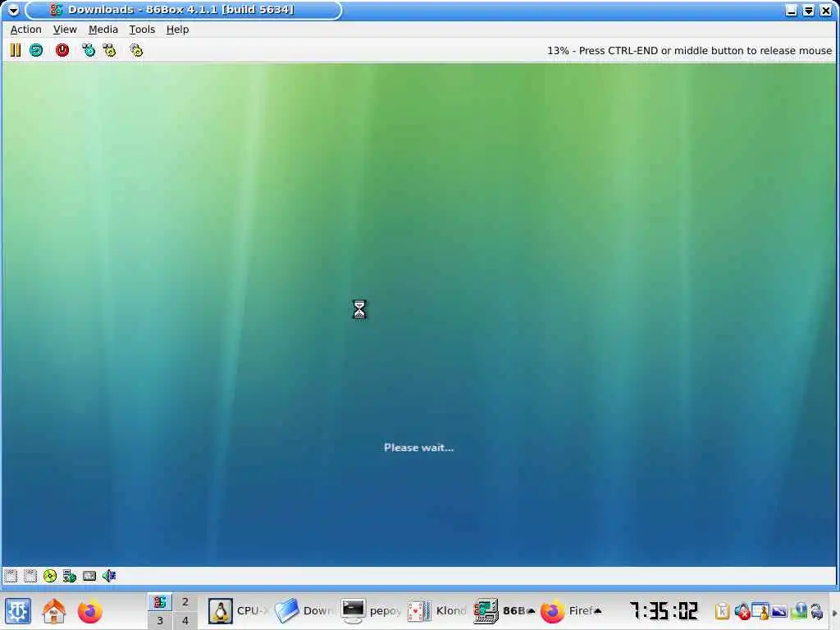Switch to virtual desktop 1 in pager
Screen dimensions: 840x630
[x=160, y=602]
